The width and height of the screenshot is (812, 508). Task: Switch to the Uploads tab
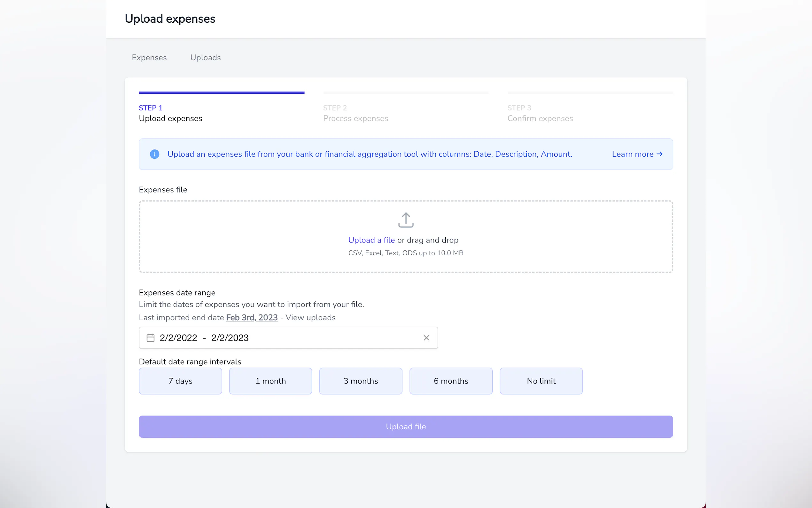(206, 58)
